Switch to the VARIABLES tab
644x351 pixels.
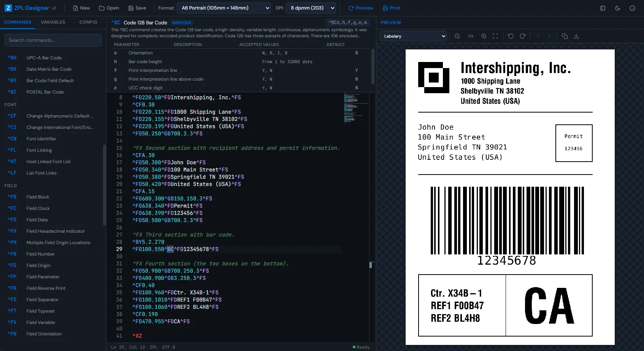point(53,22)
